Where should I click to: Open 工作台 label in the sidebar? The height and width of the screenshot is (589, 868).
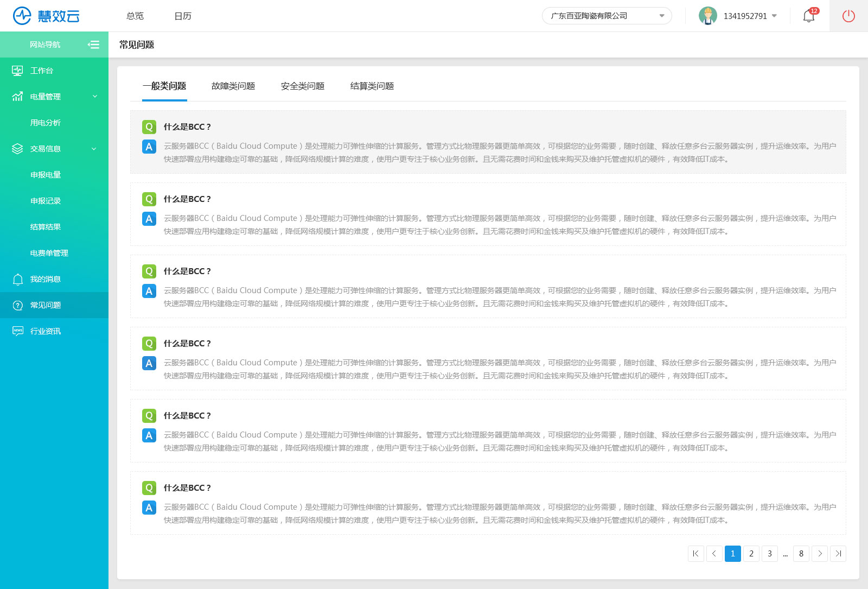42,71
